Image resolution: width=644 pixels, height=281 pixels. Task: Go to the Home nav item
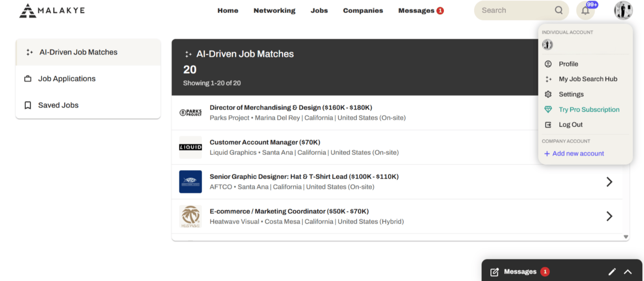pyautogui.click(x=228, y=11)
